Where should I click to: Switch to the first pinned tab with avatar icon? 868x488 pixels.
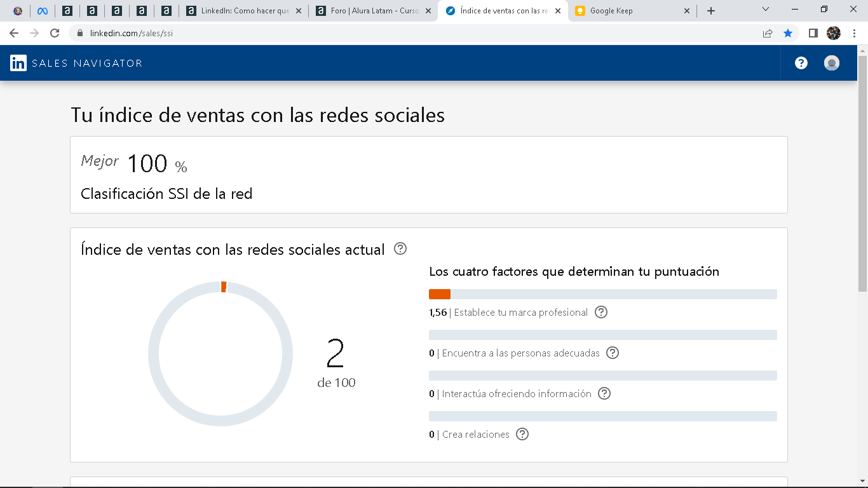(x=18, y=11)
